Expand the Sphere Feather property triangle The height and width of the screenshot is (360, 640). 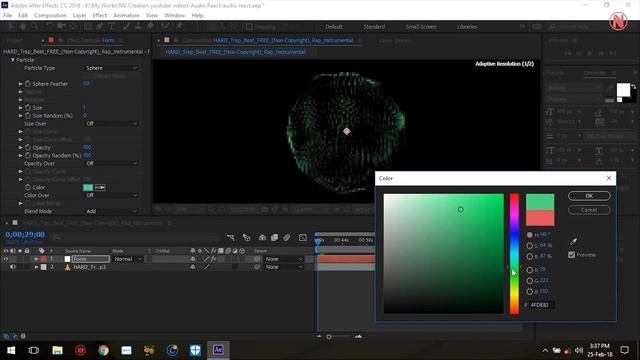coord(20,84)
